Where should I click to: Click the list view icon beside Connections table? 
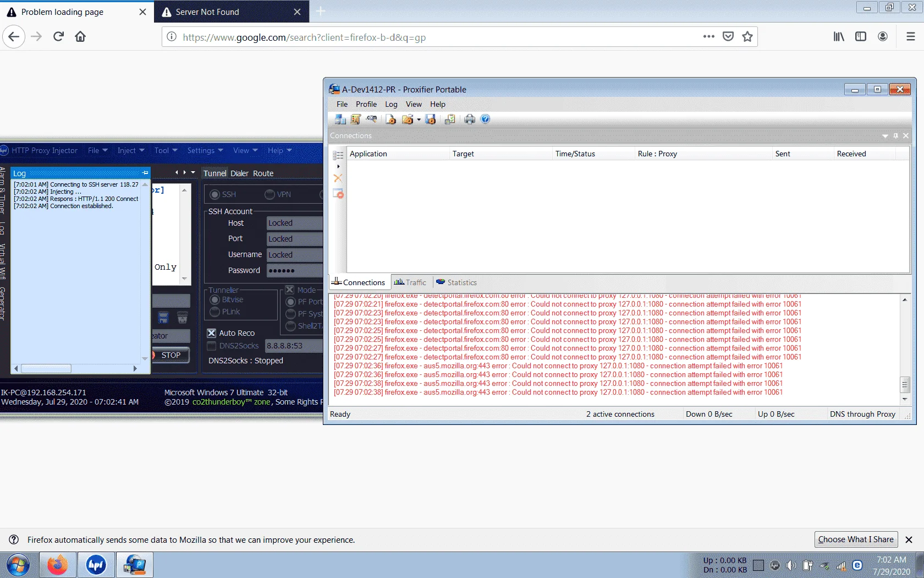338,155
